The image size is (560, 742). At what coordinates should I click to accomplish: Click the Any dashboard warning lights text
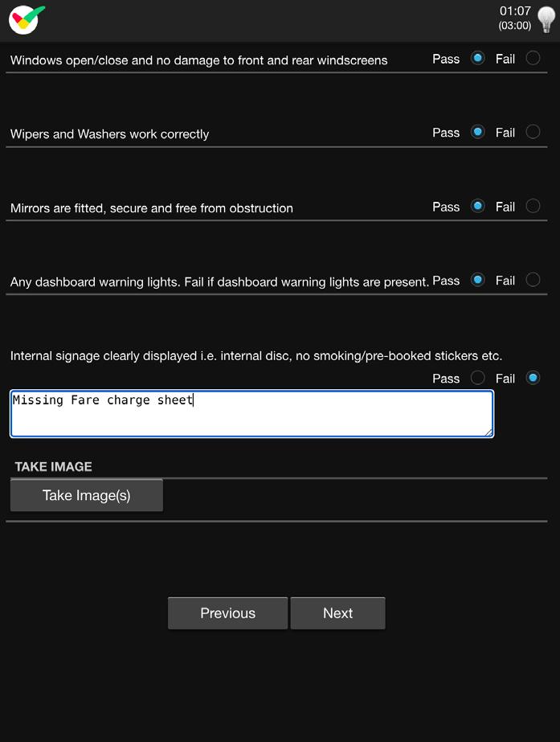point(219,282)
